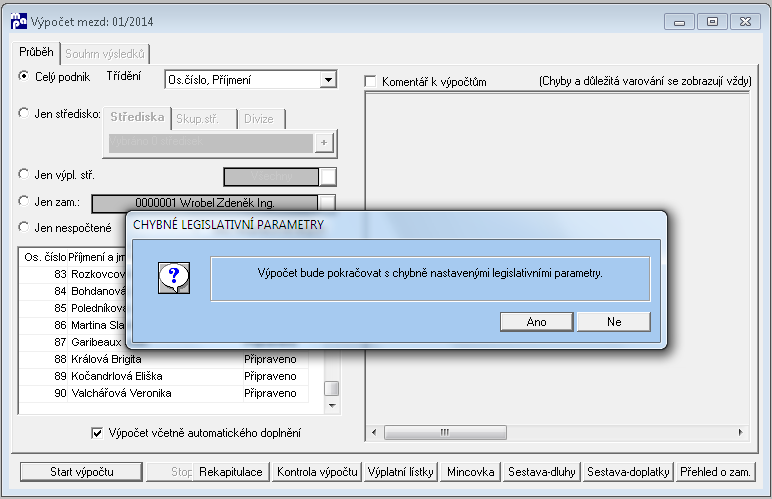Maximize the Výpočet mezd window
The width and height of the screenshot is (772, 499).
[x=712, y=22]
